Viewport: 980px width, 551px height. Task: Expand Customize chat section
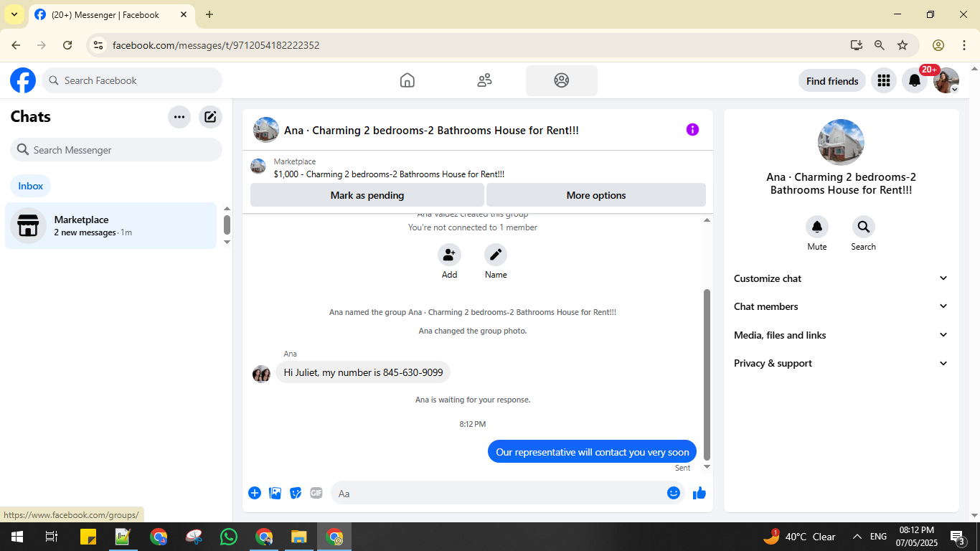(x=841, y=278)
